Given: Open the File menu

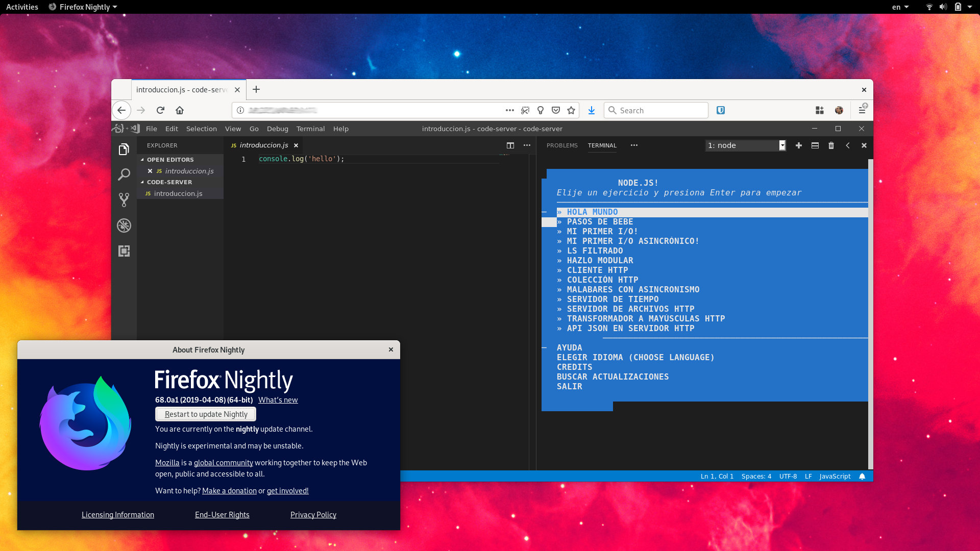Looking at the screenshot, I should click(x=152, y=129).
